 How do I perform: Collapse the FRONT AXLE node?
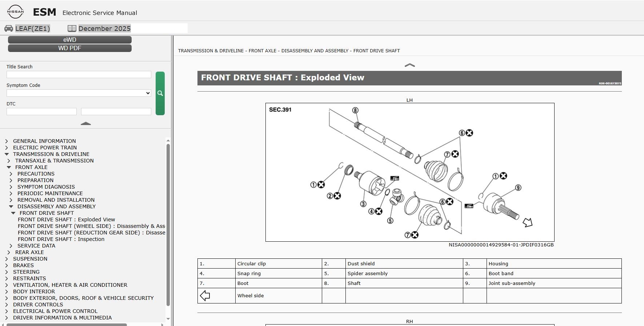9,167
